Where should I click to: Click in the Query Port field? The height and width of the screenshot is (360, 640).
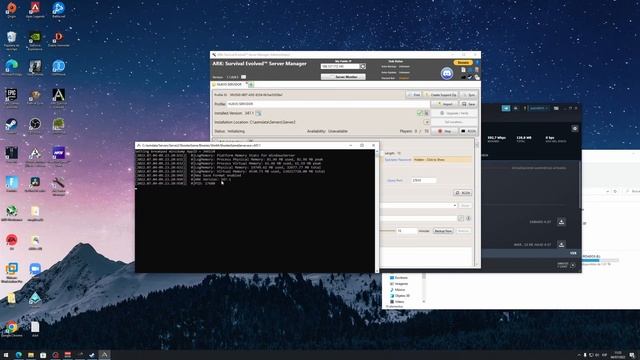pos(423,180)
